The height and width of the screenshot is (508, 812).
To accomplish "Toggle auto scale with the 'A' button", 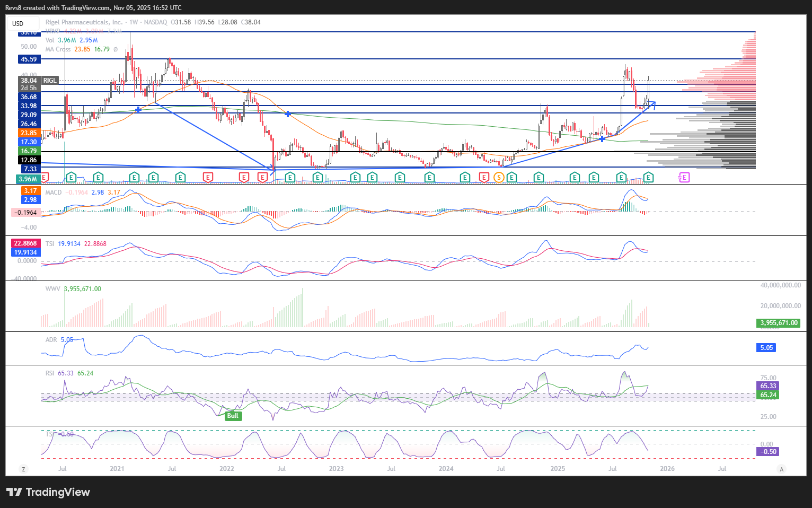I will tap(781, 469).
